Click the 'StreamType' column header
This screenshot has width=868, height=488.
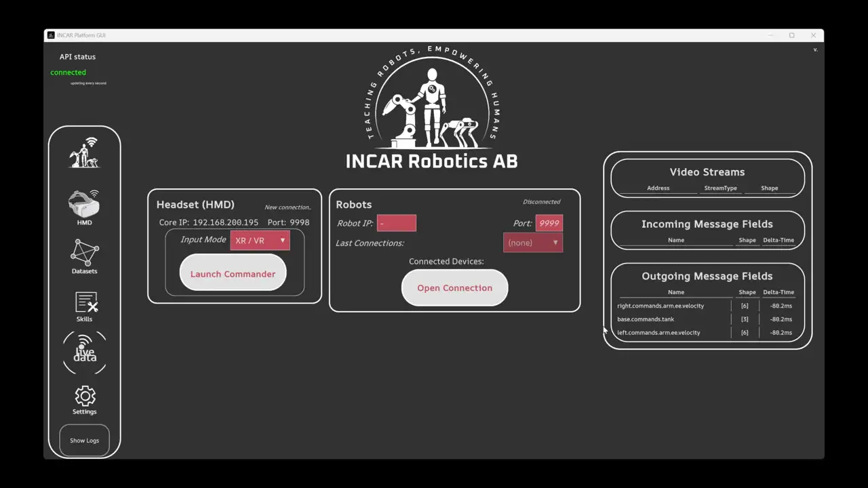[721, 188]
